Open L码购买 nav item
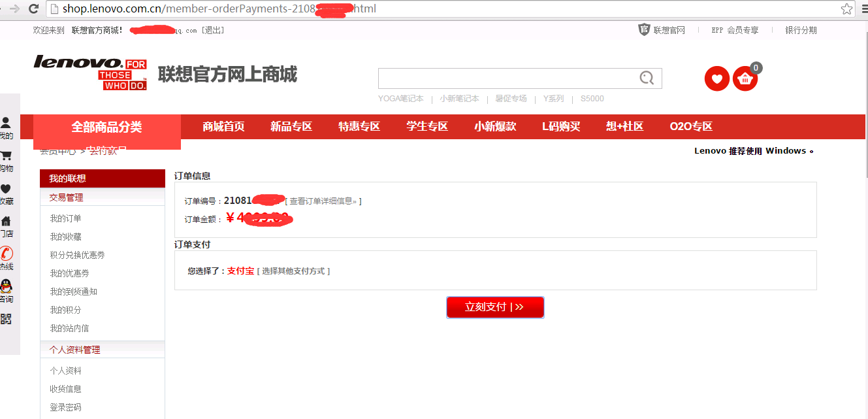868x419 pixels. 561,127
